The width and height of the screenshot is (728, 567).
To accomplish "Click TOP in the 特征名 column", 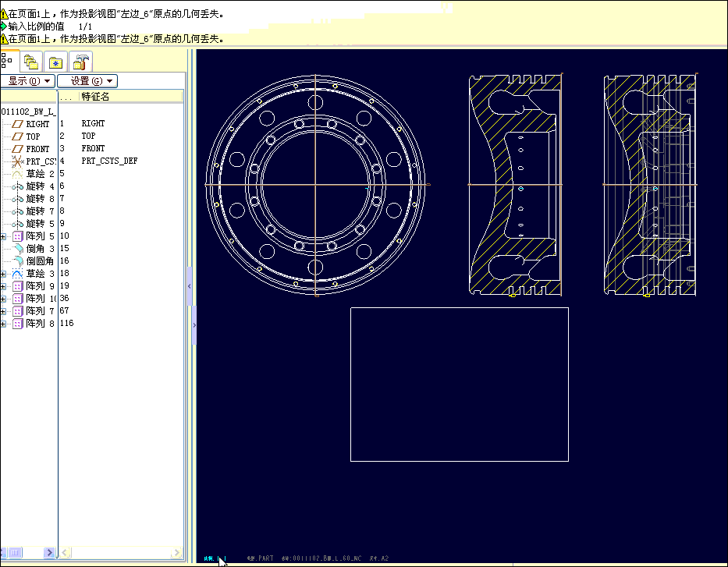I will (88, 136).
